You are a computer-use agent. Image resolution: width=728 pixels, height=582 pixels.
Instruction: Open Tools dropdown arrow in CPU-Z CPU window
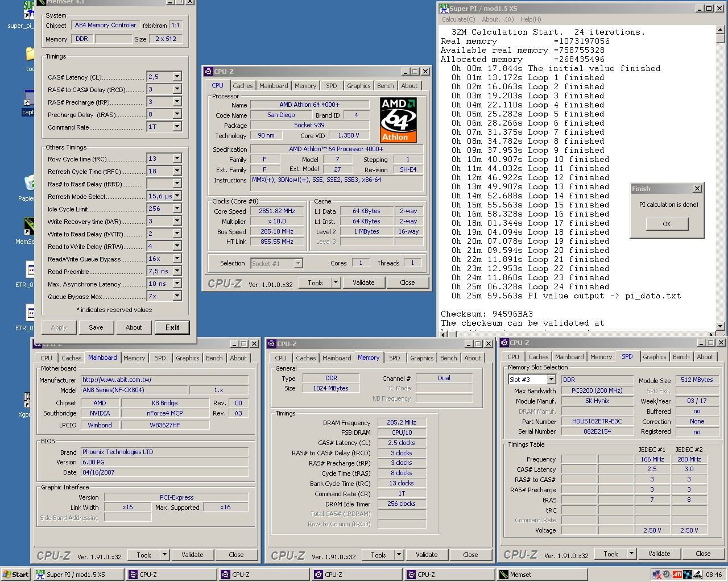336,282
